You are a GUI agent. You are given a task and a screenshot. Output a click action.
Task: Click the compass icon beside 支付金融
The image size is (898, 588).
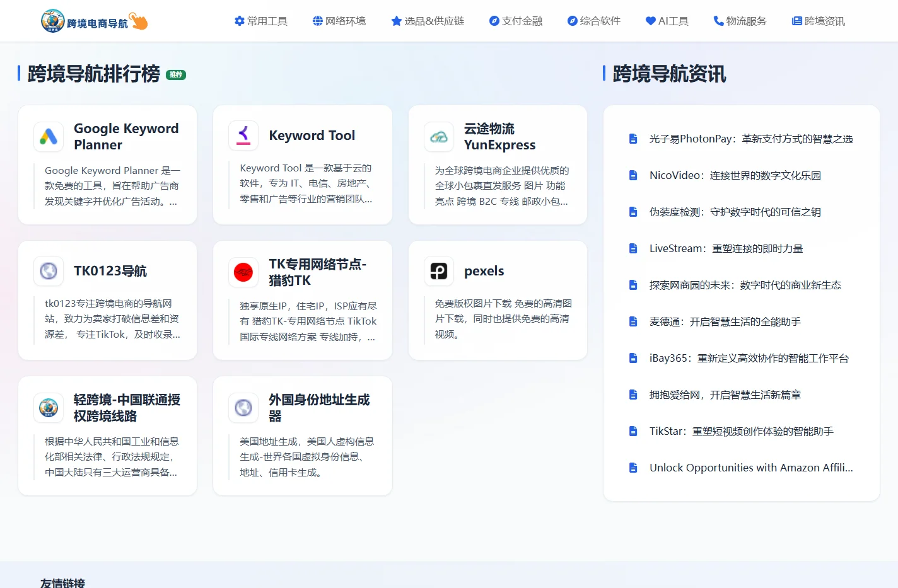494,21
